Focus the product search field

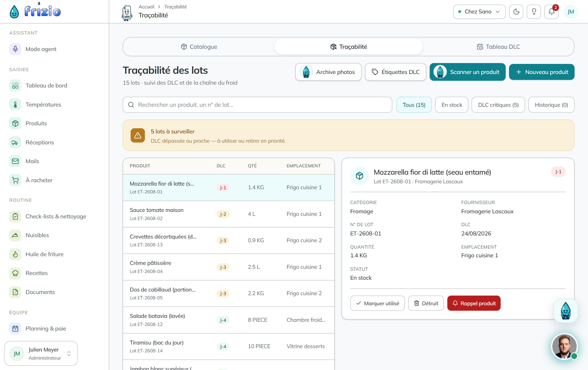point(257,105)
